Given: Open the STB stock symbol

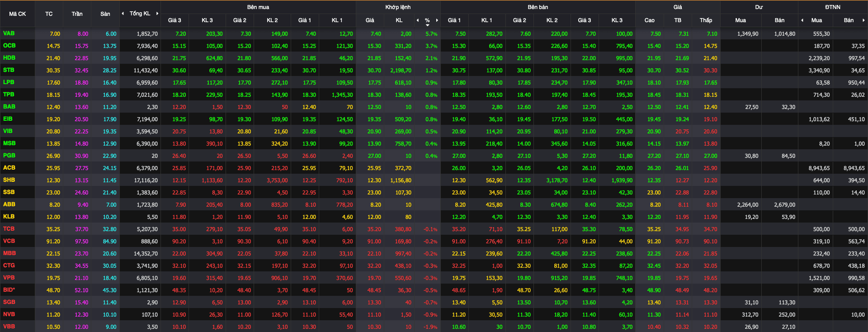Looking at the screenshot, I should (9, 70).
